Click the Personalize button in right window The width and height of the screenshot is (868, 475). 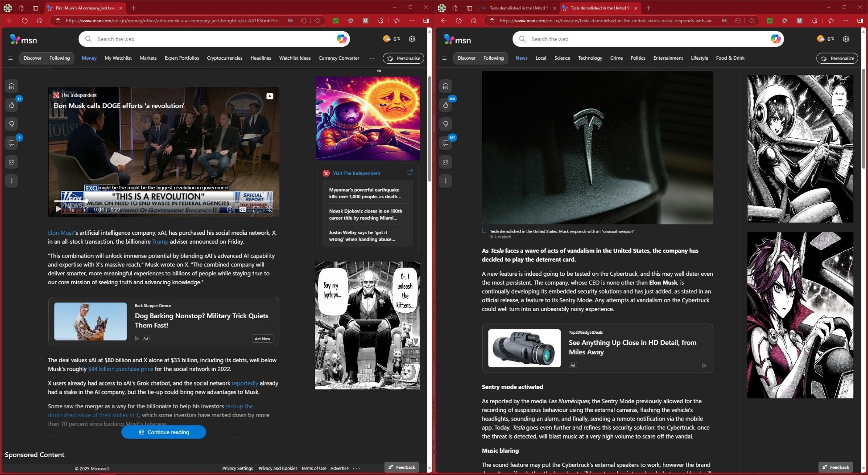point(837,58)
